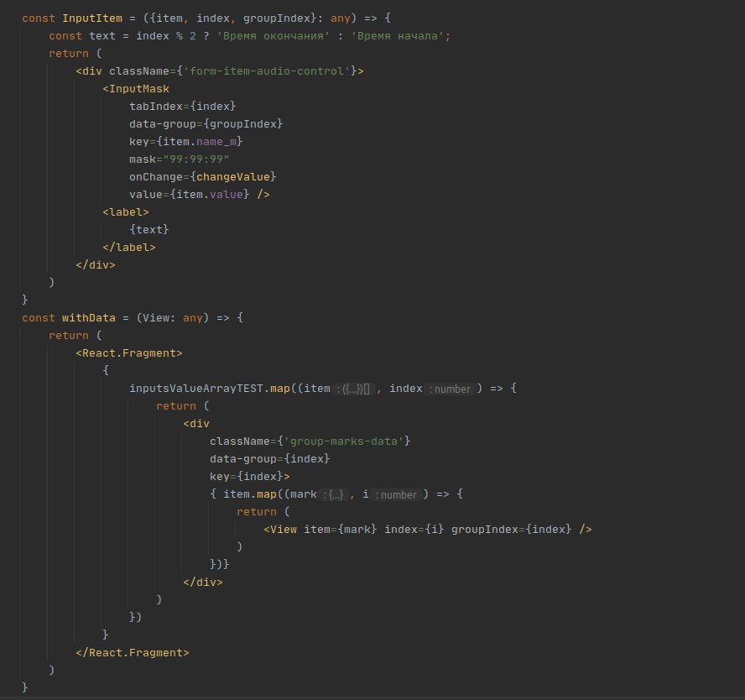Click the 'withData' function name
Image resolution: width=745 pixels, height=700 pixels.
pyautogui.click(x=89, y=318)
